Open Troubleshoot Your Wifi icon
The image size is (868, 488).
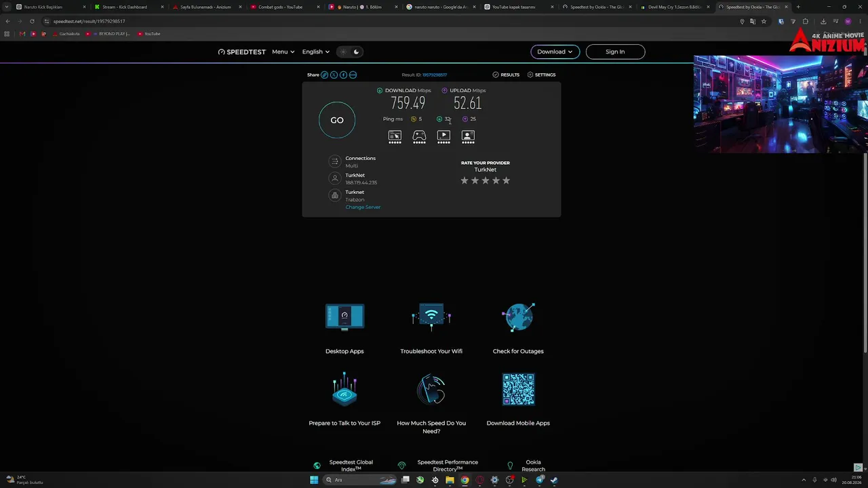tap(431, 317)
